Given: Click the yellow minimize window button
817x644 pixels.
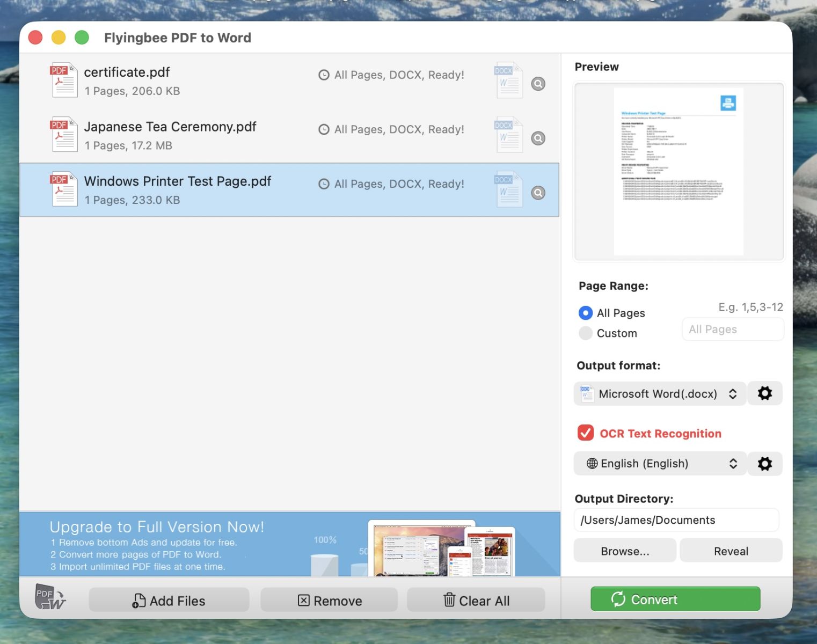Looking at the screenshot, I should [x=59, y=38].
